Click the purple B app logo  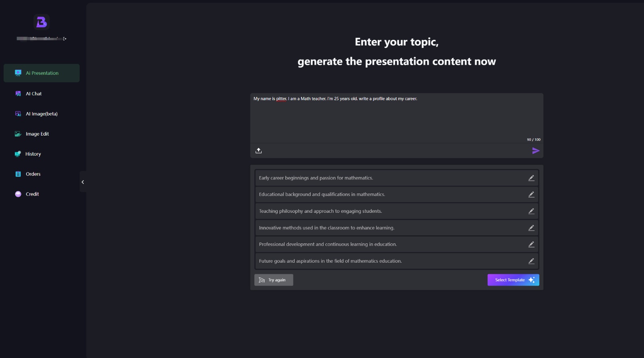[41, 22]
